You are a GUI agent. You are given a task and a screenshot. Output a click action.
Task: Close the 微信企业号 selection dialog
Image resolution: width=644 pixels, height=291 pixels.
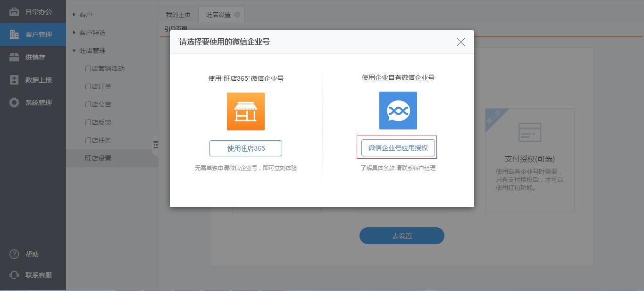tap(460, 42)
